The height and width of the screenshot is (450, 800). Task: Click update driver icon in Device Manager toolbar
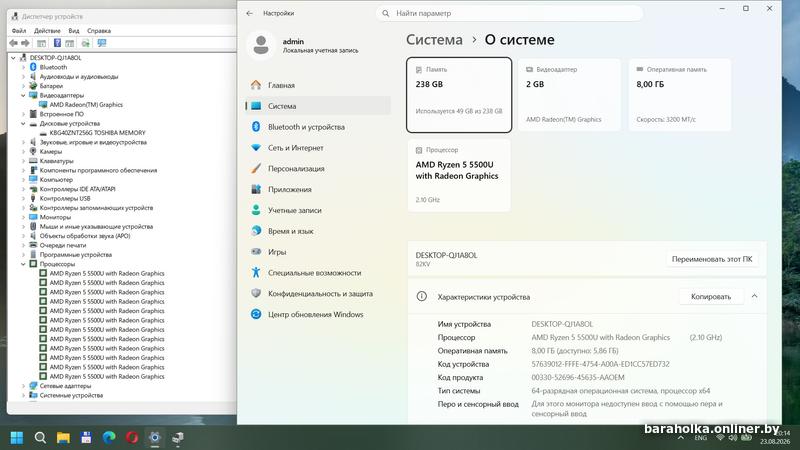85,43
